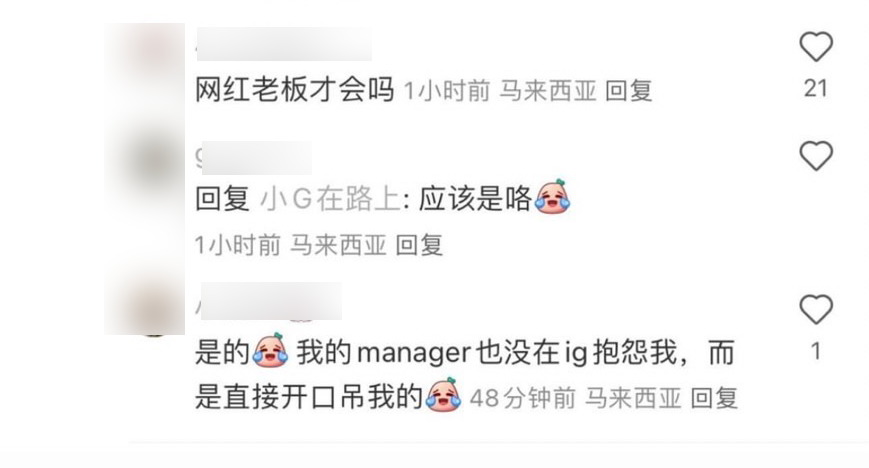Tap heart icon on "应该是咯" reply
The width and height of the screenshot is (869, 468).
point(816,156)
